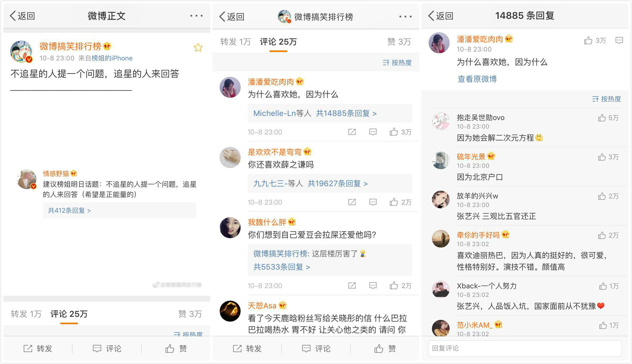Like 硫年光景's reply about 北京户口

(602, 157)
